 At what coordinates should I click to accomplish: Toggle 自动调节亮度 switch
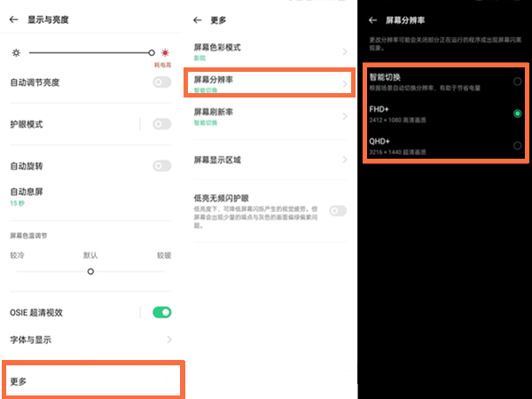pos(161,82)
